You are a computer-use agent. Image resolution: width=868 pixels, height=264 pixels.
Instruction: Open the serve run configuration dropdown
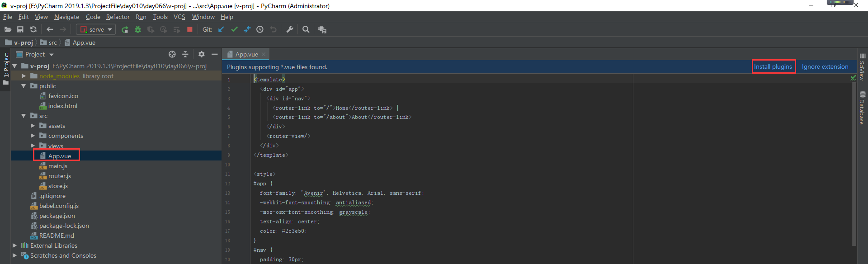point(96,29)
